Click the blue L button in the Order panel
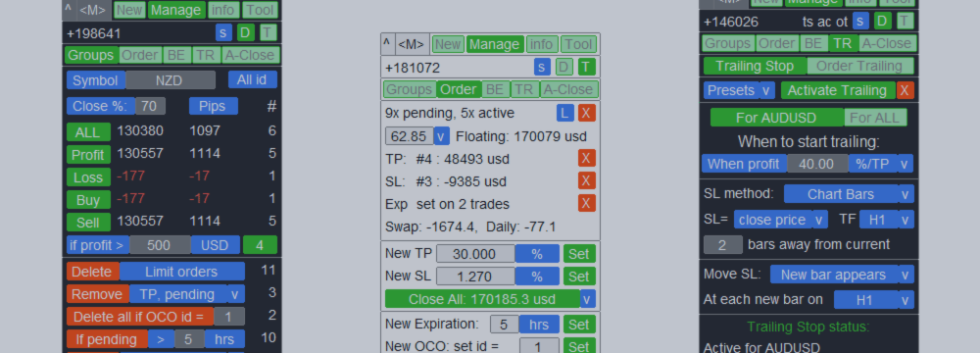 [565, 114]
